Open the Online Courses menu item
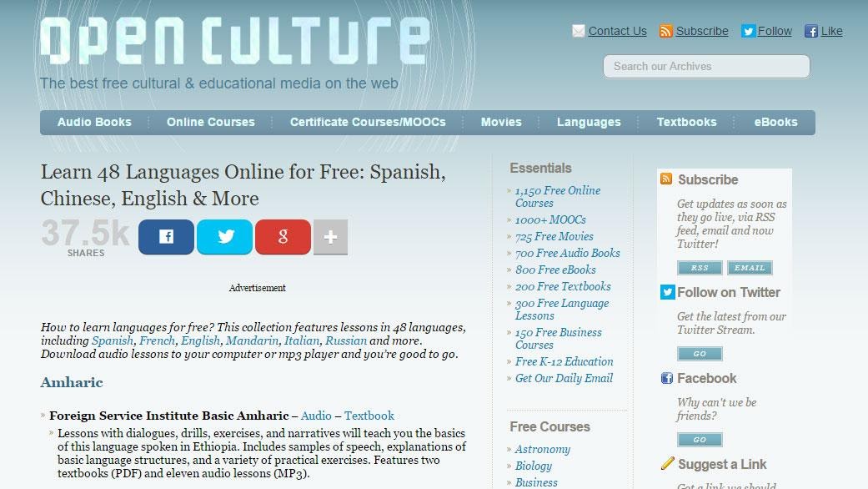The image size is (868, 489). 211,122
